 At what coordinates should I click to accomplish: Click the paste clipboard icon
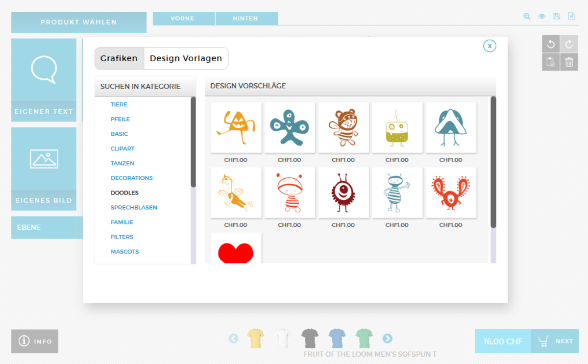(551, 62)
